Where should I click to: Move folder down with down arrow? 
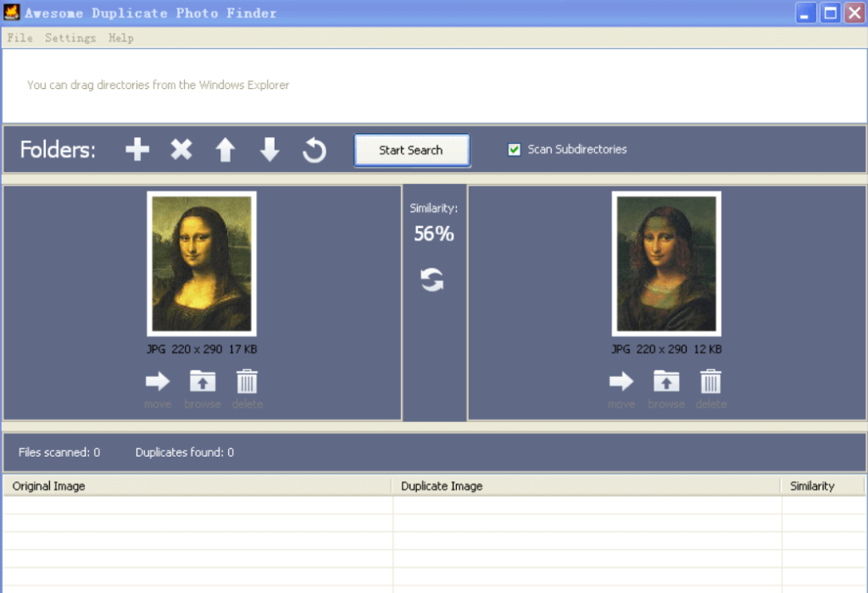point(270,150)
